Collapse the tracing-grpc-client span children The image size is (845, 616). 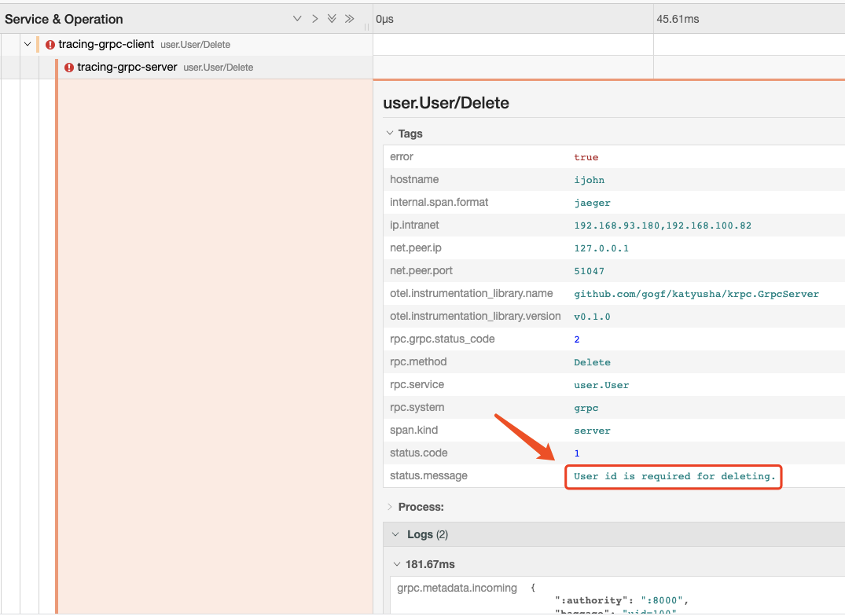(x=28, y=45)
